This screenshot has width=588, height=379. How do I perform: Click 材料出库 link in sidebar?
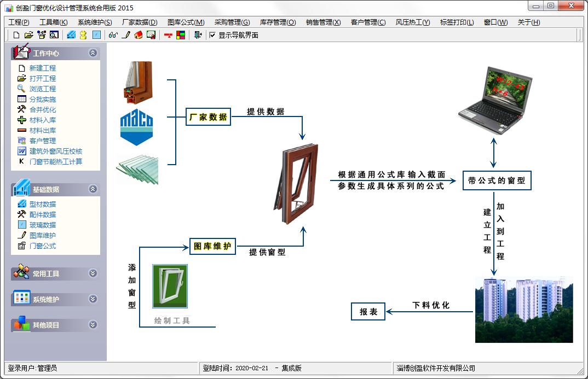pyautogui.click(x=42, y=130)
